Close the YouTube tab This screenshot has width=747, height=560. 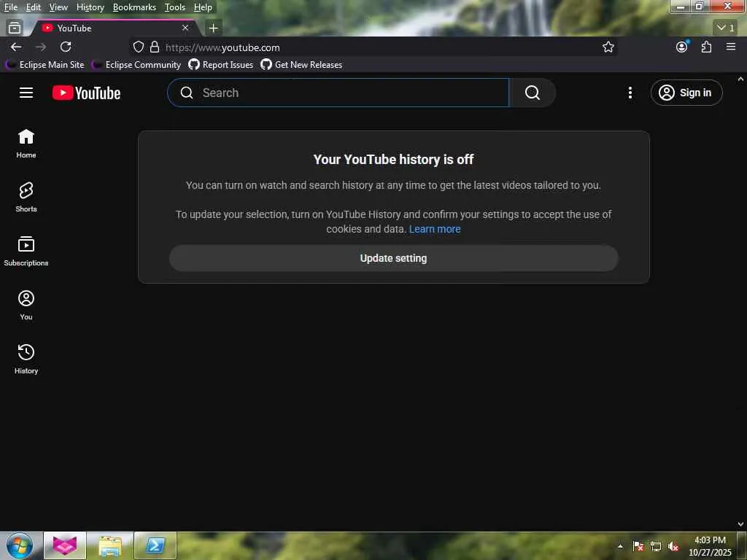[185, 28]
